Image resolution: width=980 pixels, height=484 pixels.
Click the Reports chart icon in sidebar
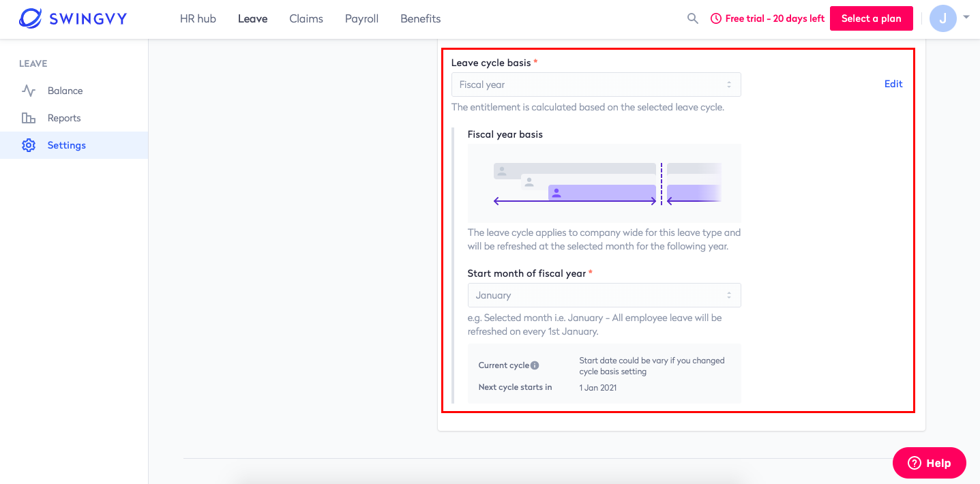pyautogui.click(x=29, y=118)
